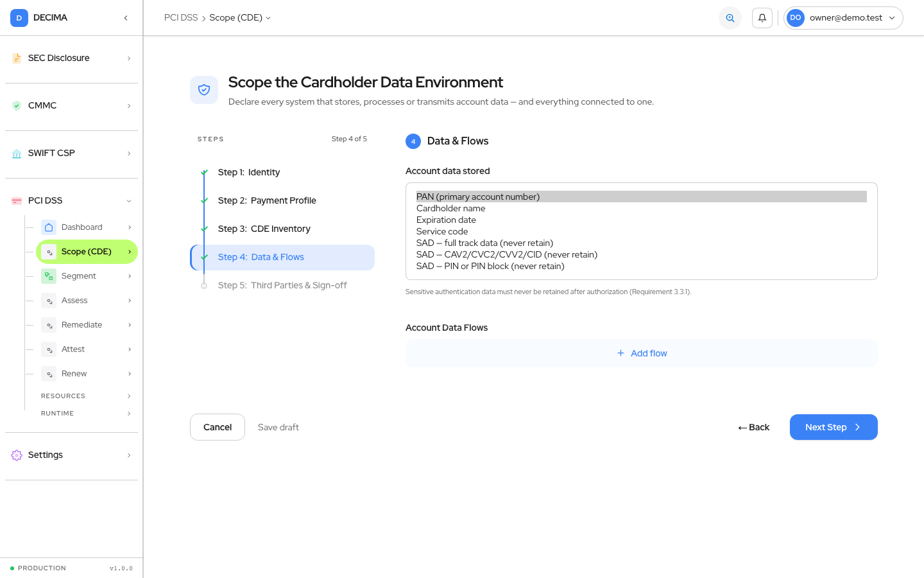Select Expiration date in the list
The height and width of the screenshot is (578, 924).
642,220
